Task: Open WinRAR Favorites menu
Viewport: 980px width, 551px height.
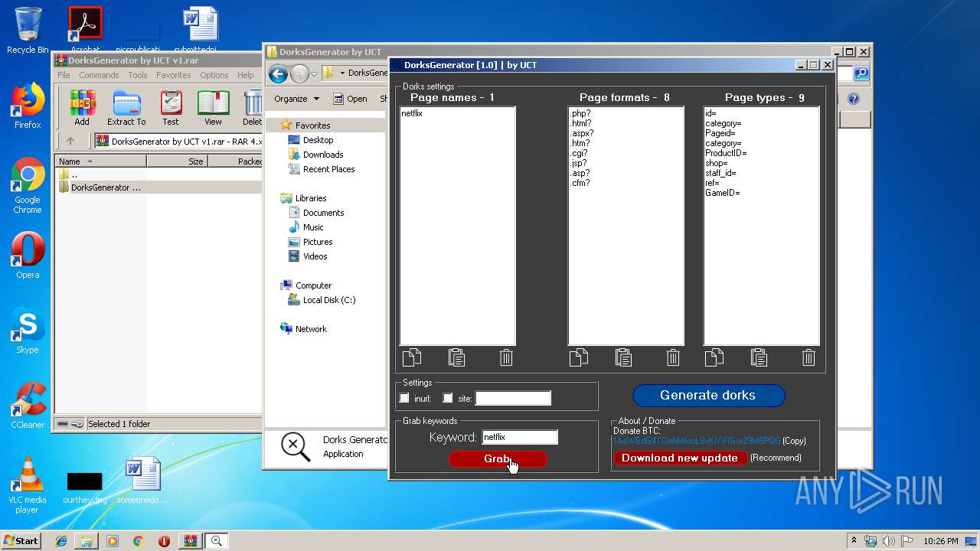Action: (x=174, y=75)
